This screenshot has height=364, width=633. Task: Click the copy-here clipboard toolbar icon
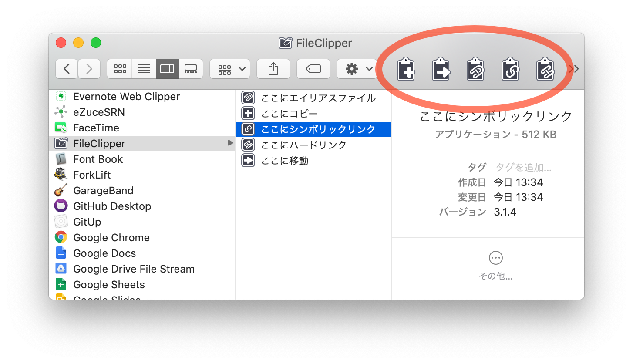(406, 69)
